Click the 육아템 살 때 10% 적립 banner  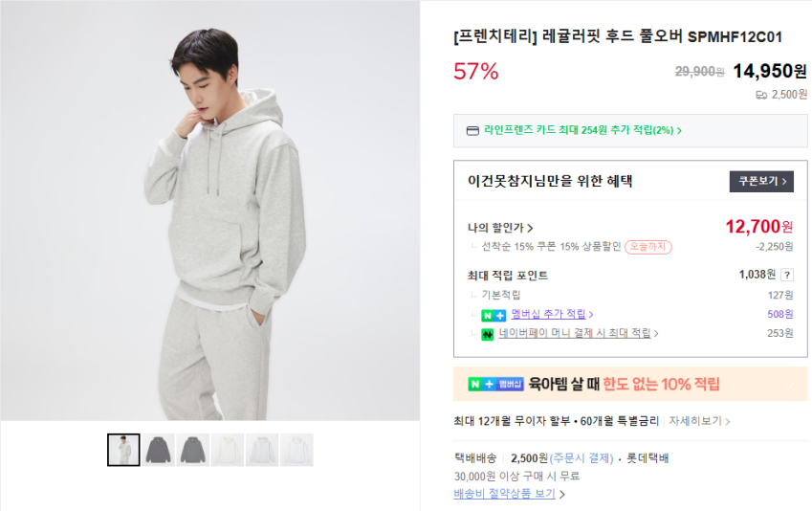click(x=630, y=384)
